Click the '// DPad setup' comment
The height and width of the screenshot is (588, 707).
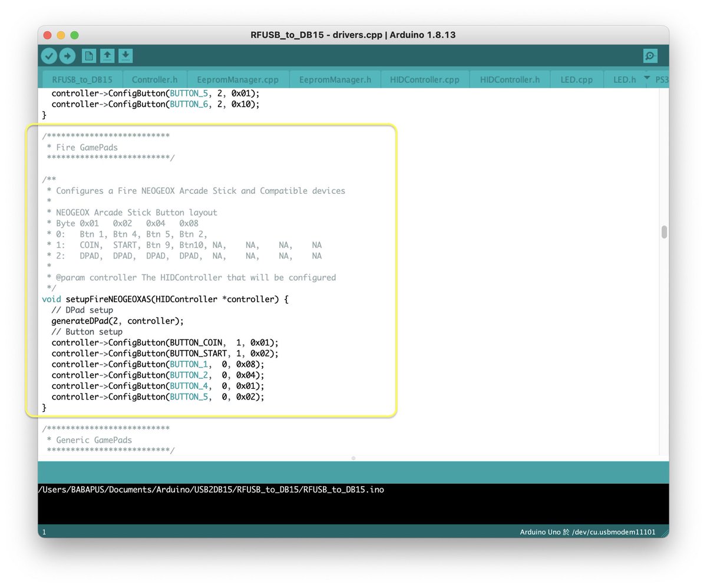82,310
